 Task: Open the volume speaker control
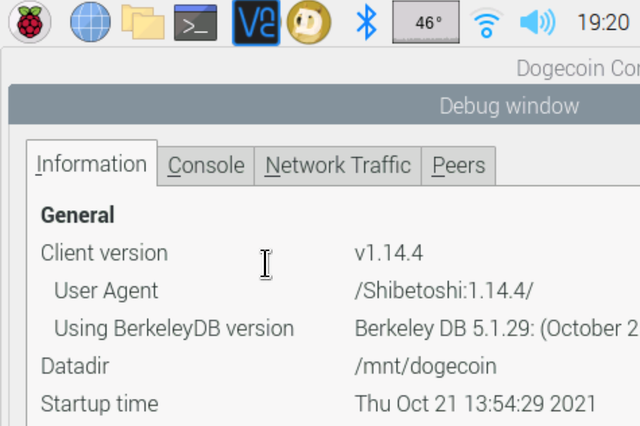tap(538, 22)
